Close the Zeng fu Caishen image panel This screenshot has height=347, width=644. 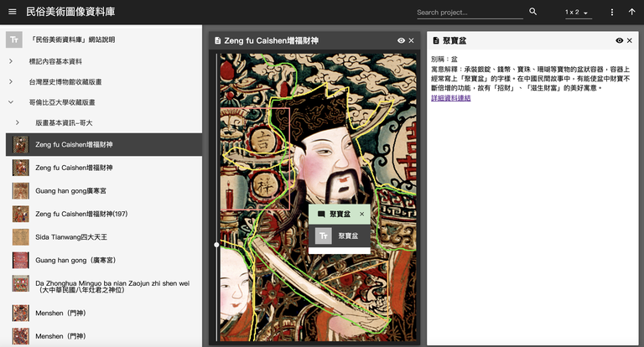(x=411, y=41)
